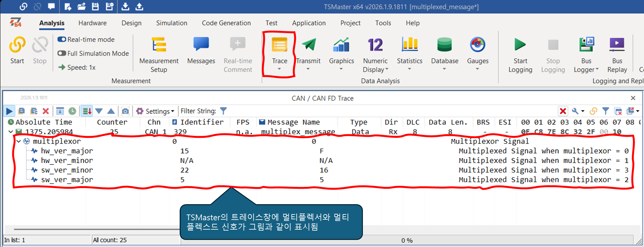This screenshot has width=644, height=247.
Task: Click the horizontal scrollbar in trace window
Action: [x=97, y=229]
